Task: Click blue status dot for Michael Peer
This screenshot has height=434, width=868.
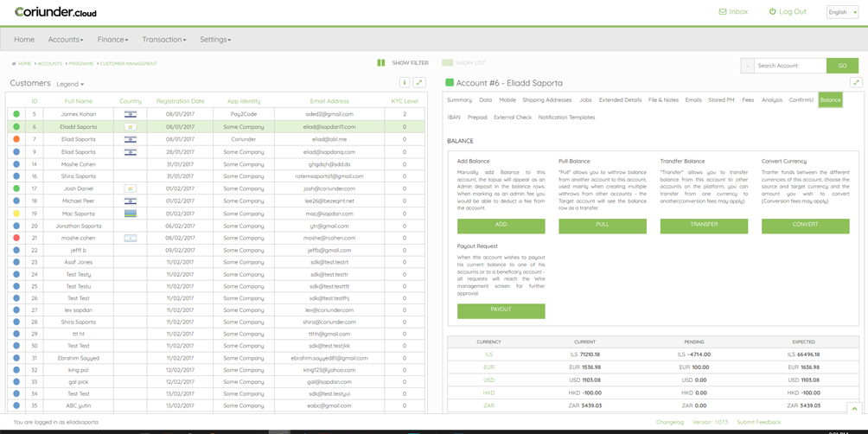Action: pos(16,201)
